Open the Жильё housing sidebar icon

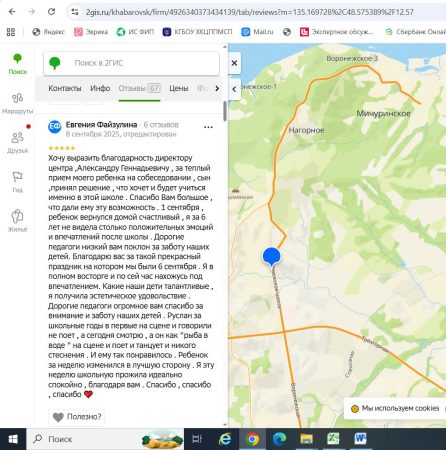(17, 221)
